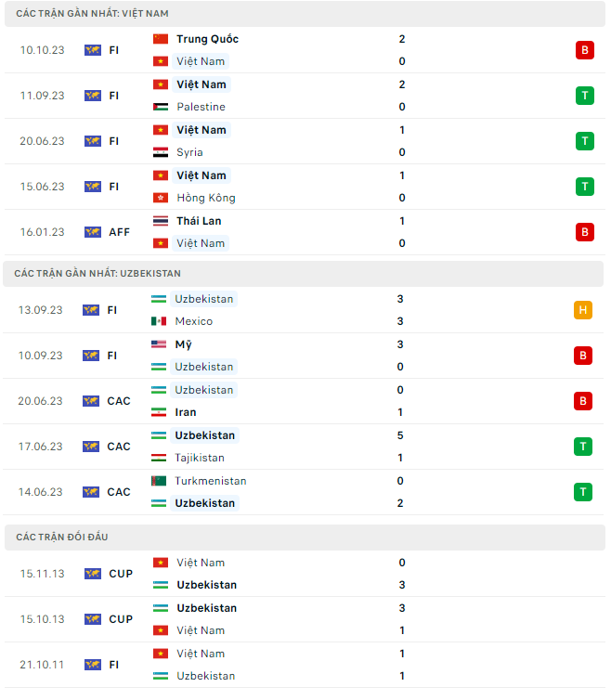Click the Tajikistan flag icon
611x700 pixels.
(x=159, y=458)
